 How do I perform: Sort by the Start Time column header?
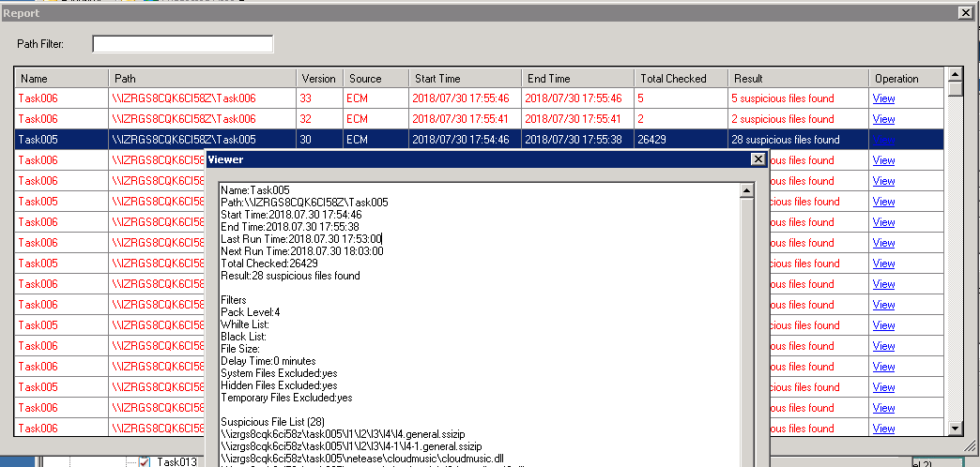tap(464, 79)
